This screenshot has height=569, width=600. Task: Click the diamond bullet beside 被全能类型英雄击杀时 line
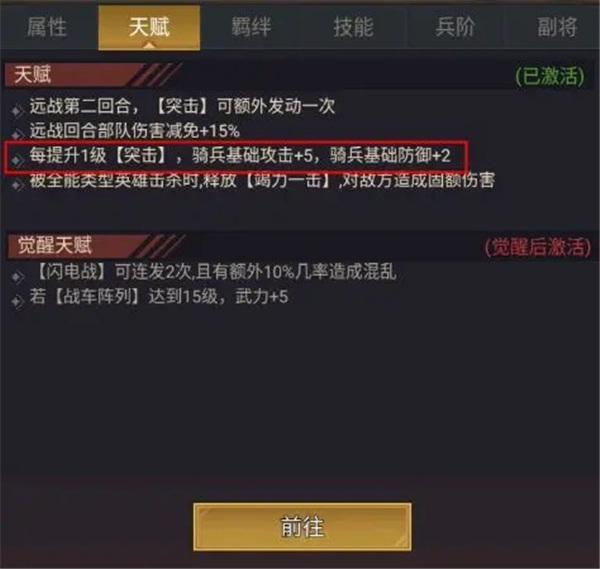coord(17,185)
